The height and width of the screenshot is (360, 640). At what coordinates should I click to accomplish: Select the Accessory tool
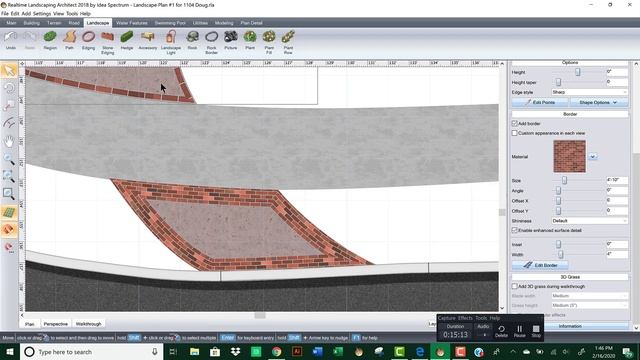pos(147,40)
